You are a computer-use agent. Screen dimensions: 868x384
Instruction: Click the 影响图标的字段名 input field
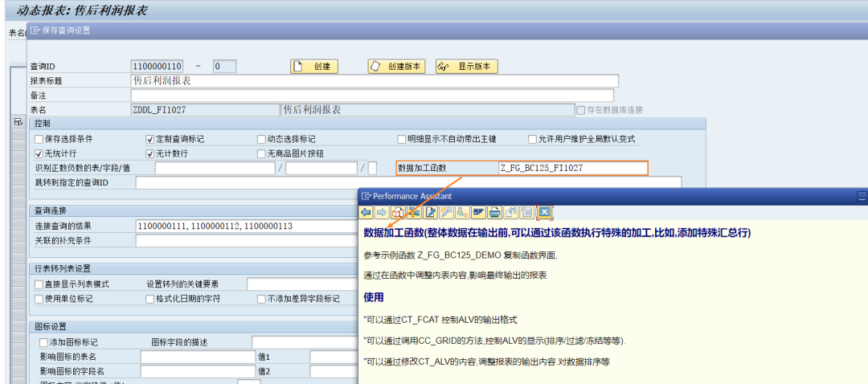(198, 371)
